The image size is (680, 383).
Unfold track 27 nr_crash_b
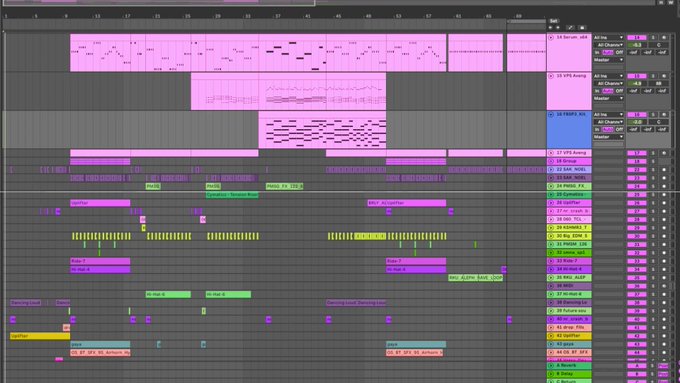click(551, 211)
